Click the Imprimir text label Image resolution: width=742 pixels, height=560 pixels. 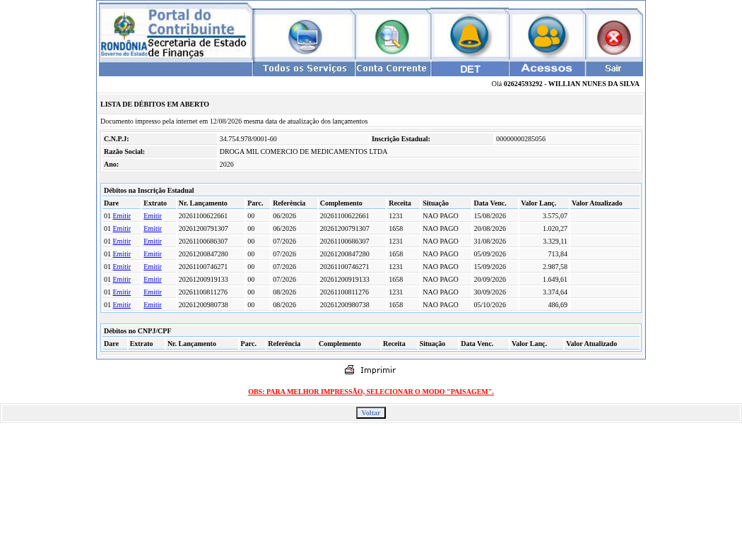[377, 370]
